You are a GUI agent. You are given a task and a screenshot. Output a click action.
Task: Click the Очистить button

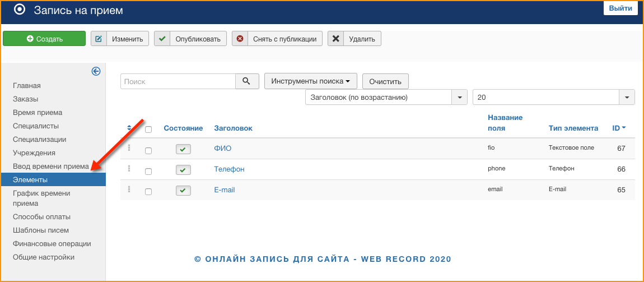point(385,81)
